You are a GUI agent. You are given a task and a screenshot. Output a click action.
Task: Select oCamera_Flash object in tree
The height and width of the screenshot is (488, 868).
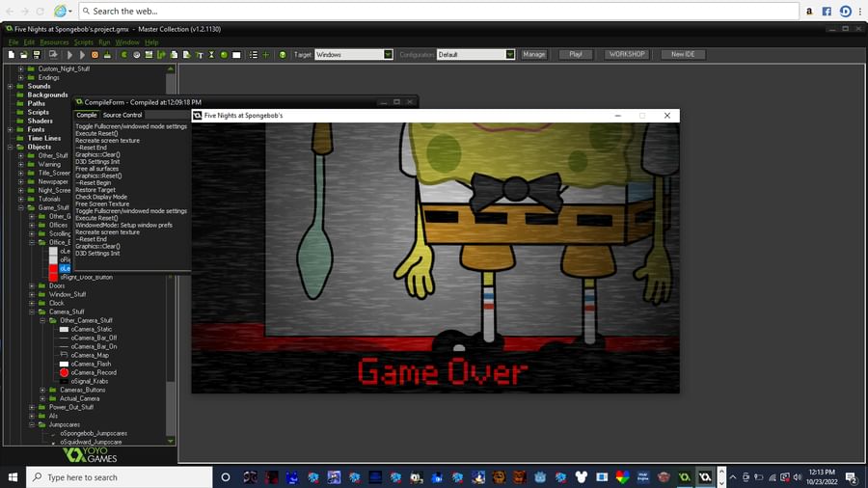[91, 364]
